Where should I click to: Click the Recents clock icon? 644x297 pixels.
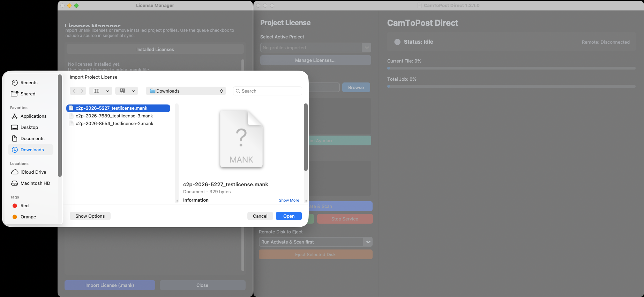(15, 82)
